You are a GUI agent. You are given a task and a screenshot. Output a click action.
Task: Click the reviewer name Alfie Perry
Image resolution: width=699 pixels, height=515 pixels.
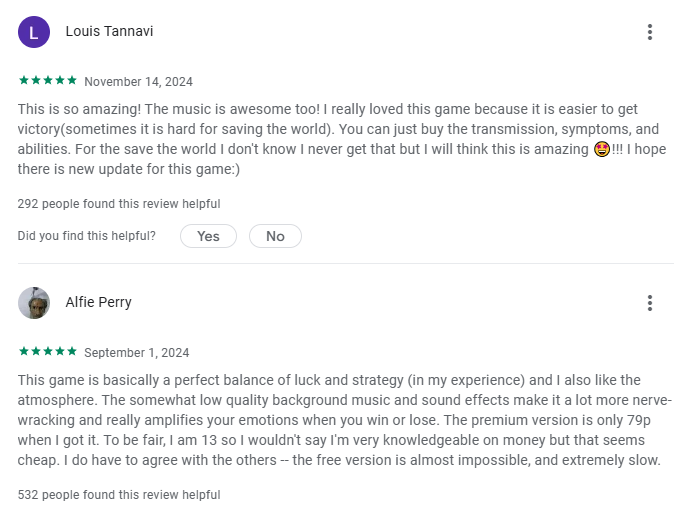coord(99,302)
